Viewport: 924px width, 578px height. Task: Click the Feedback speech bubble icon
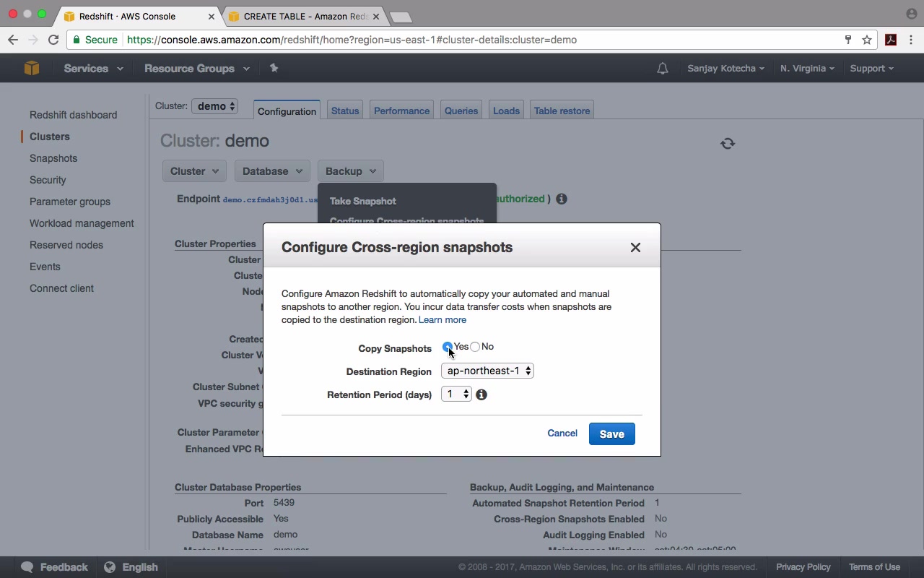pos(27,567)
